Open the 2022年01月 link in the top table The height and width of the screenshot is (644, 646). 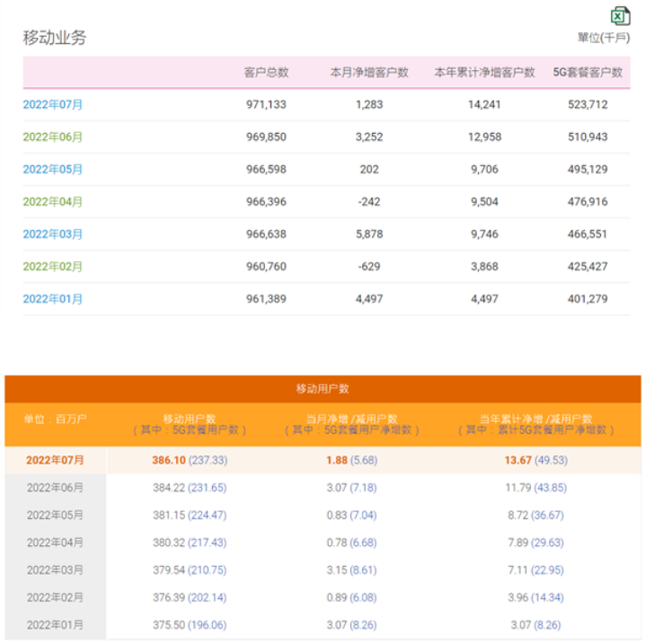click(x=53, y=299)
